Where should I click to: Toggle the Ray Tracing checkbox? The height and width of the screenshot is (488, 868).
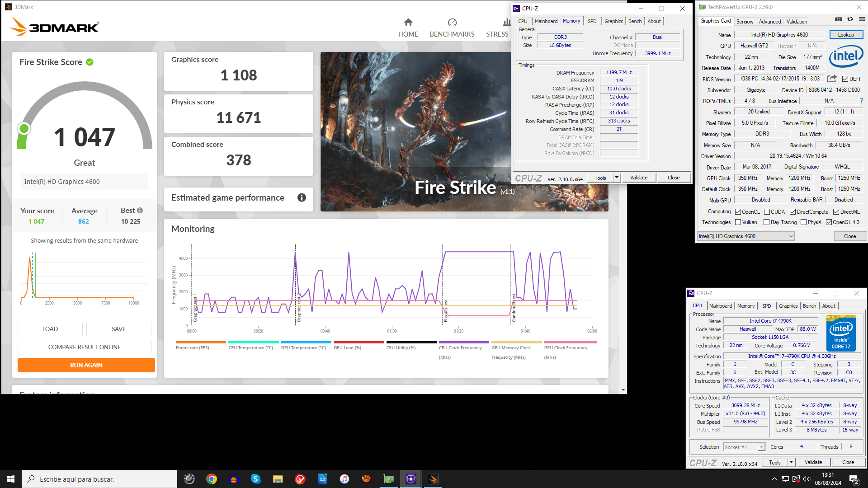[x=766, y=222]
